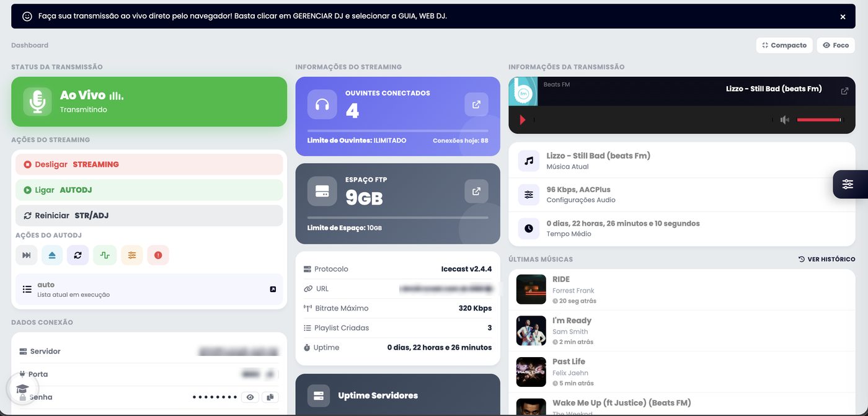Click the AutoDJ reload arrows icon
The image size is (868, 416).
[77, 255]
